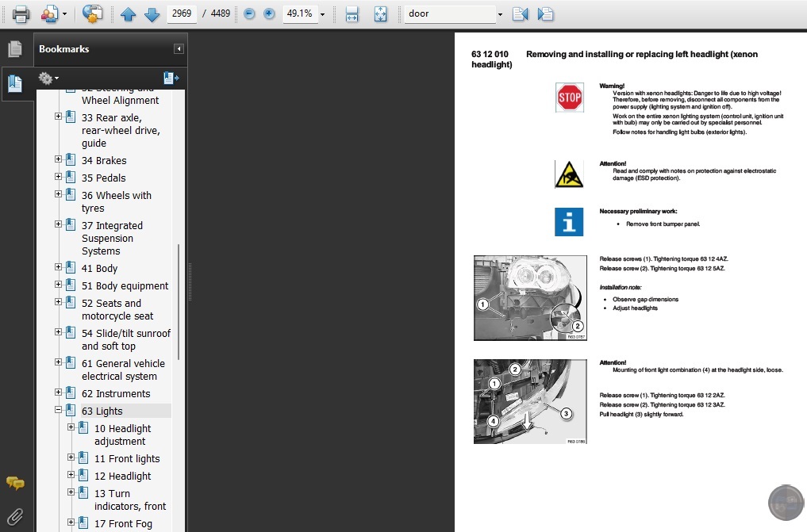Click the find text field containing door
Image resolution: width=807 pixels, height=532 pixels.
[451, 14]
